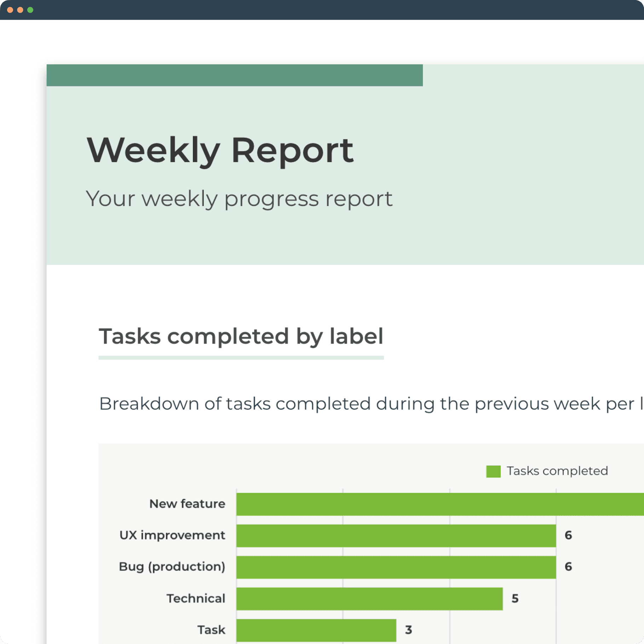Select the Task bar
This screenshot has height=644, width=644.
pos(316,630)
